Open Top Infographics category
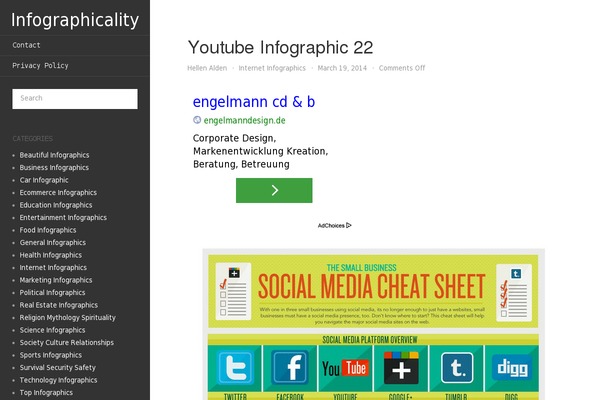The height and width of the screenshot is (400, 600). coord(46,393)
